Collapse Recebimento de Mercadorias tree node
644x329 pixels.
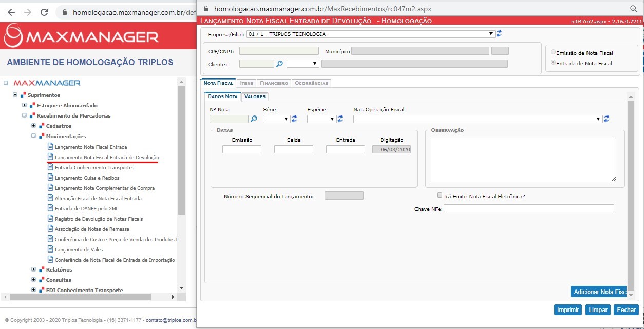[x=24, y=115]
